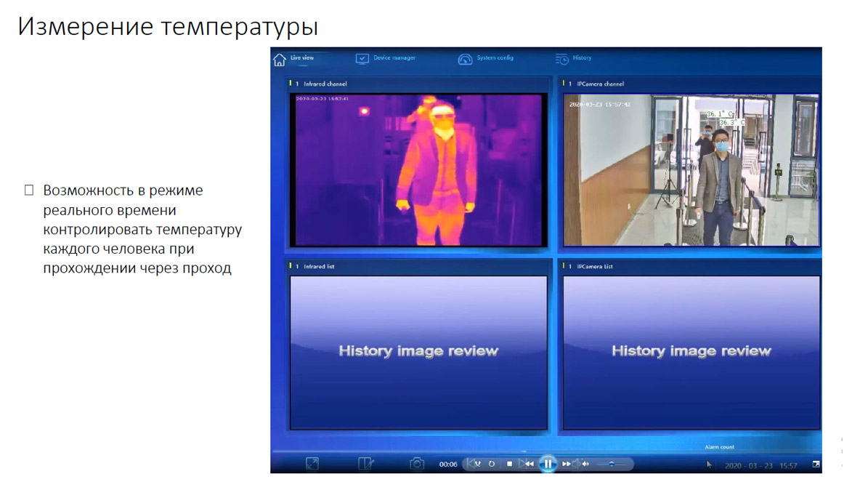Screen dimensions: 868x490
Task: Click the fullscreen expand icon
Action: coord(312,464)
